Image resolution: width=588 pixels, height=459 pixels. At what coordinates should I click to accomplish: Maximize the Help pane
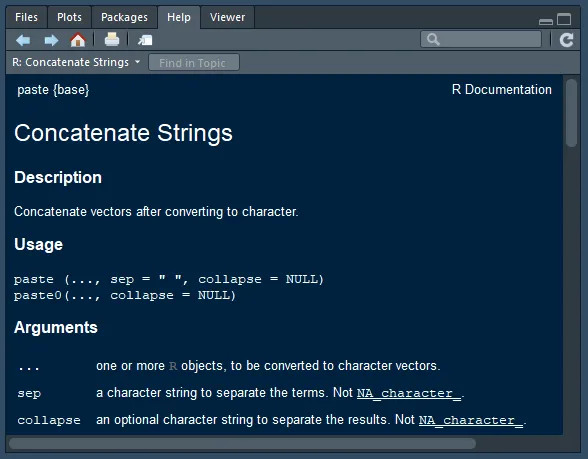coord(564,19)
